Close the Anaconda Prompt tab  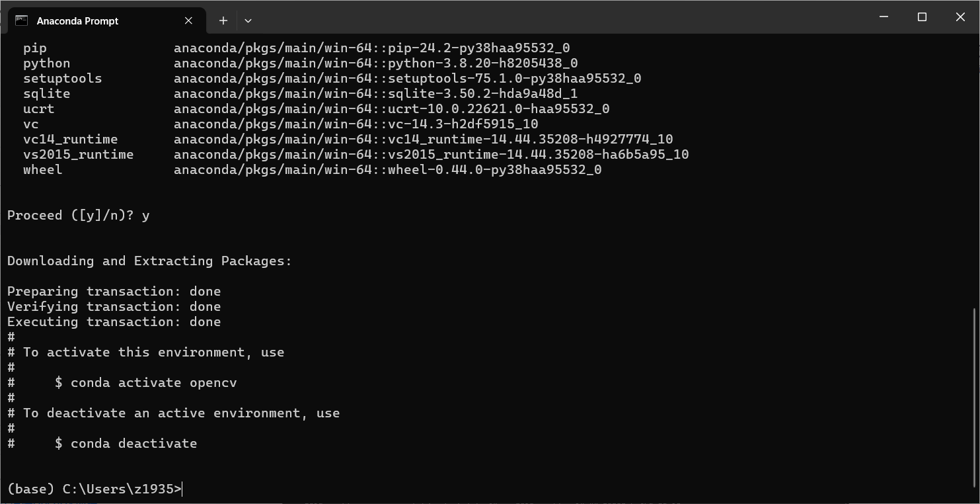(x=188, y=21)
